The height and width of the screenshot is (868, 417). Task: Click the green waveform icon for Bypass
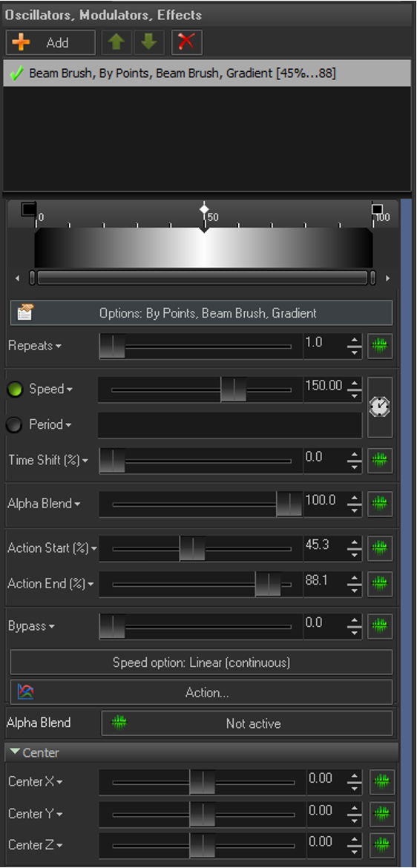point(380,627)
